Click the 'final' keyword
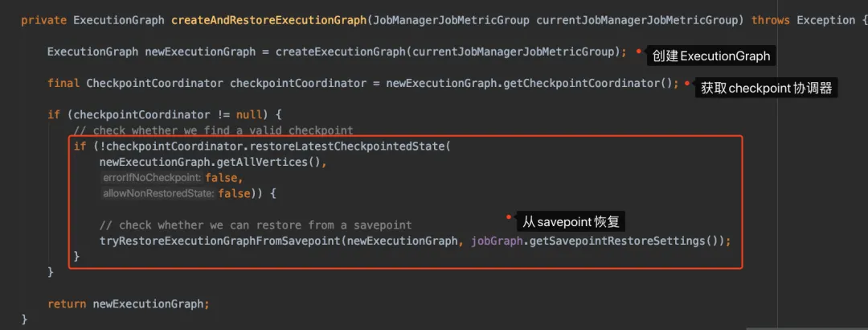The height and width of the screenshot is (330, 868). point(63,84)
